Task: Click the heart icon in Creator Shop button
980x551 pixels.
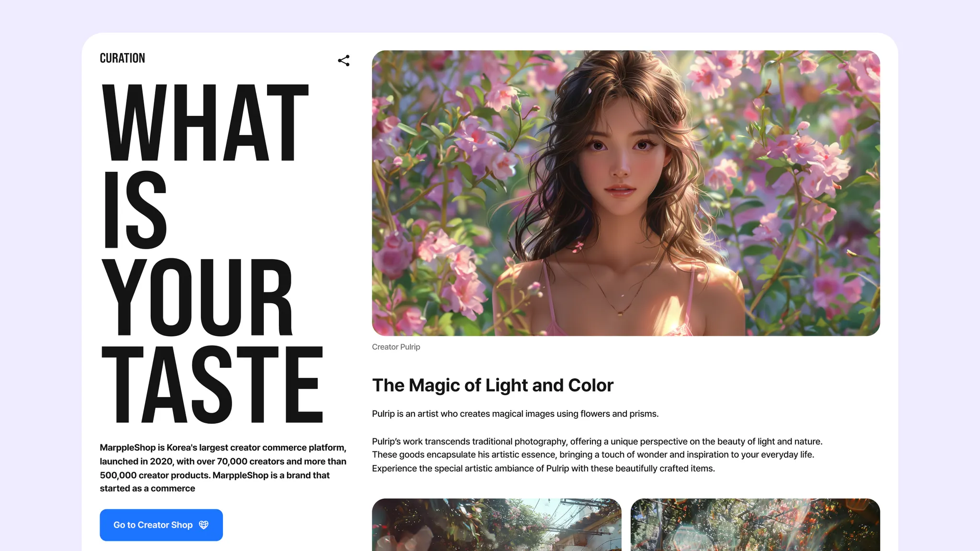Action: point(204,525)
